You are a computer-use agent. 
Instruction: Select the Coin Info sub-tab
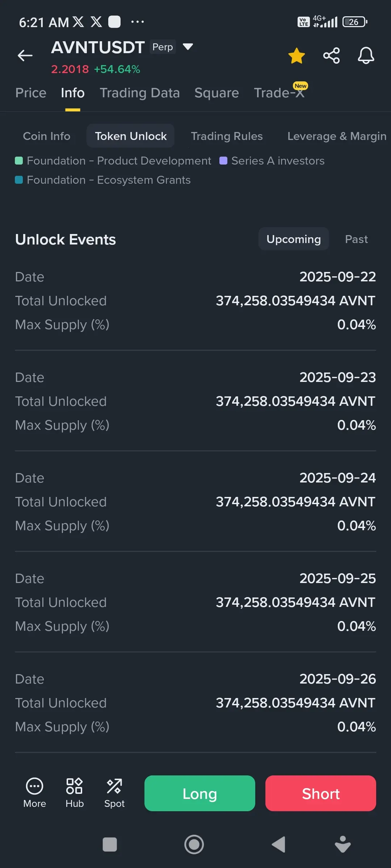point(47,136)
